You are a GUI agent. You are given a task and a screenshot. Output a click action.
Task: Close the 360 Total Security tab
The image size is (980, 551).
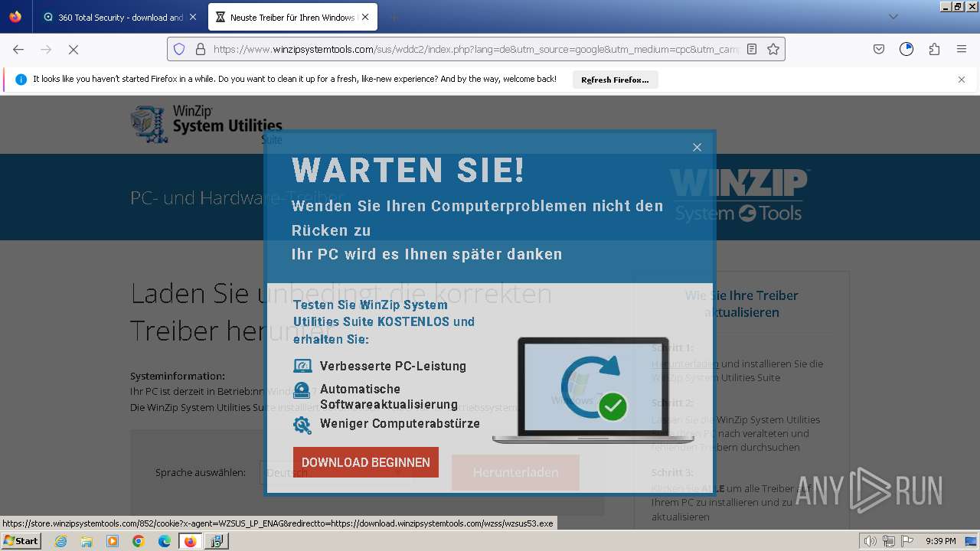(192, 17)
